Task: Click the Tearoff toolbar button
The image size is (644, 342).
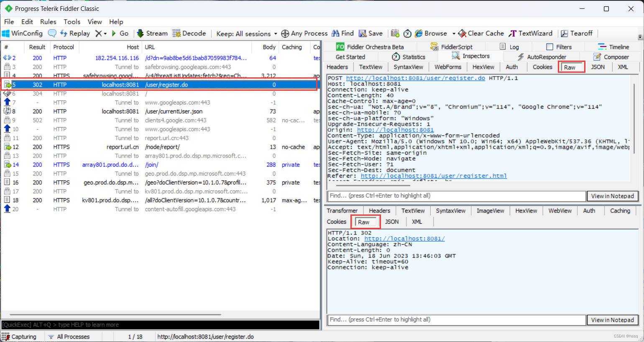Action: pos(577,33)
